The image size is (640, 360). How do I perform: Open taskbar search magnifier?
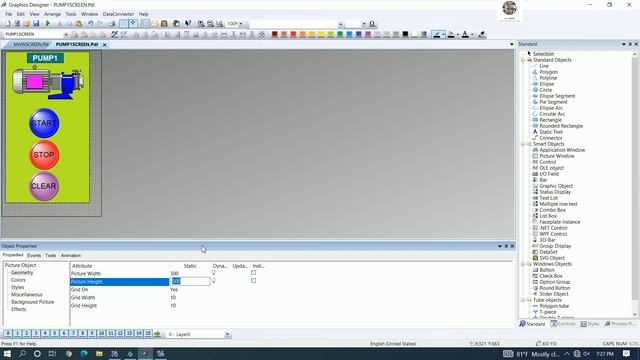[22, 354]
